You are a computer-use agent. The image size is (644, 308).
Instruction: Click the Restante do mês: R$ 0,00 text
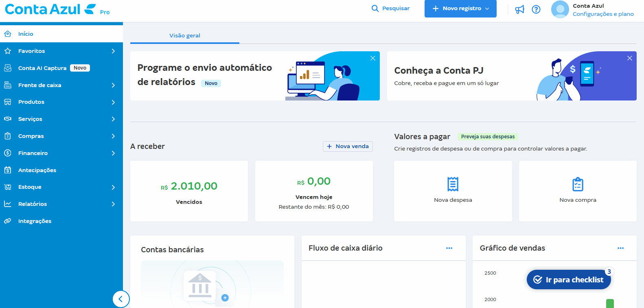tap(314, 207)
